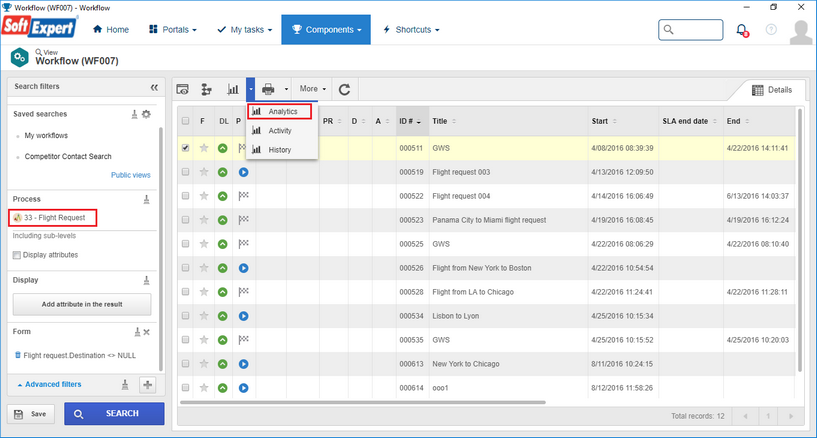Click the SoftExpert logo
817x438 pixels.
tap(40, 26)
